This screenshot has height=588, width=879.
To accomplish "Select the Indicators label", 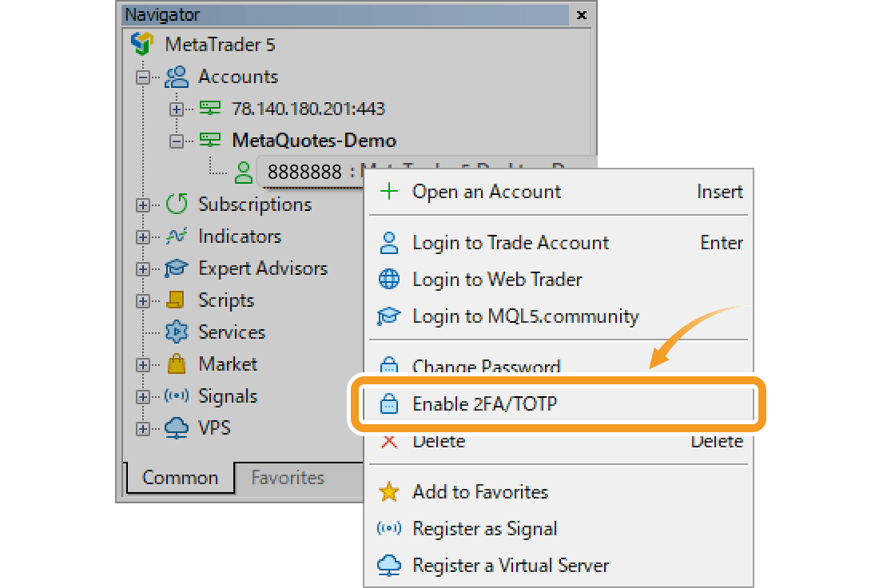I will [240, 236].
